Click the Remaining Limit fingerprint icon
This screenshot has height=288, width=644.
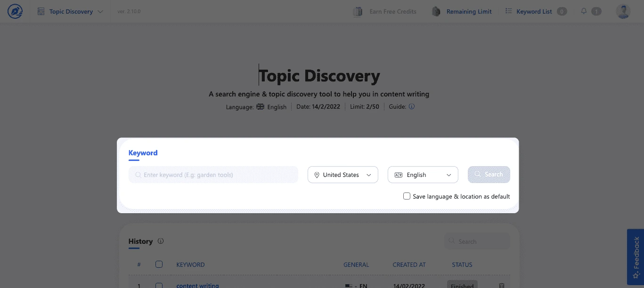tap(436, 11)
